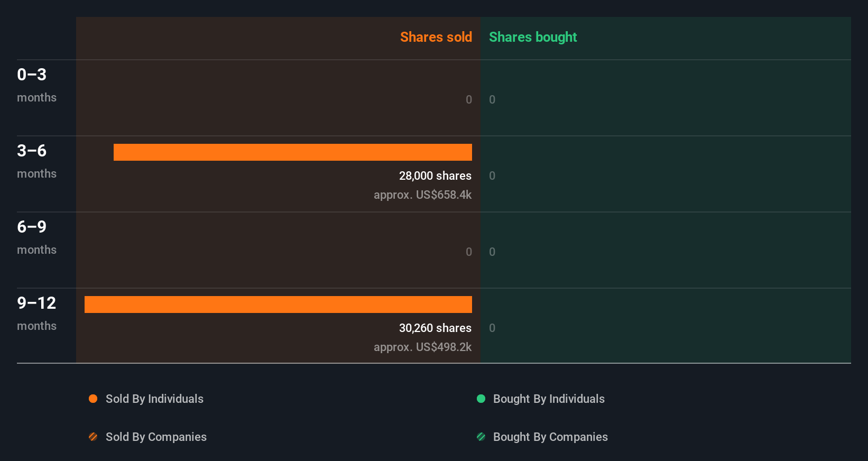The image size is (868, 461).
Task: Click the approx. US$658.4k amount
Action: (422, 195)
